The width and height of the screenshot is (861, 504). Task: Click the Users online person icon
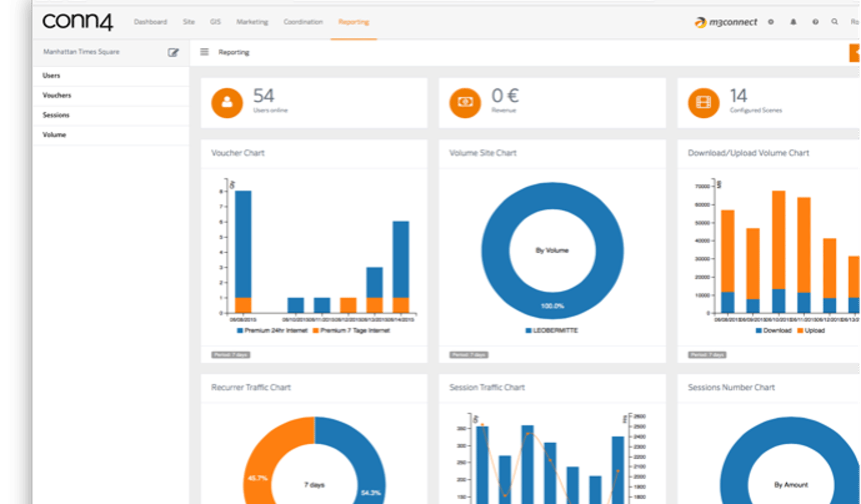(227, 103)
